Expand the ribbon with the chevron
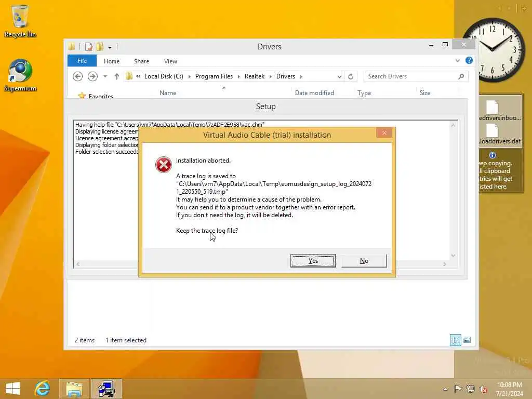The width and height of the screenshot is (532, 399). click(457, 61)
